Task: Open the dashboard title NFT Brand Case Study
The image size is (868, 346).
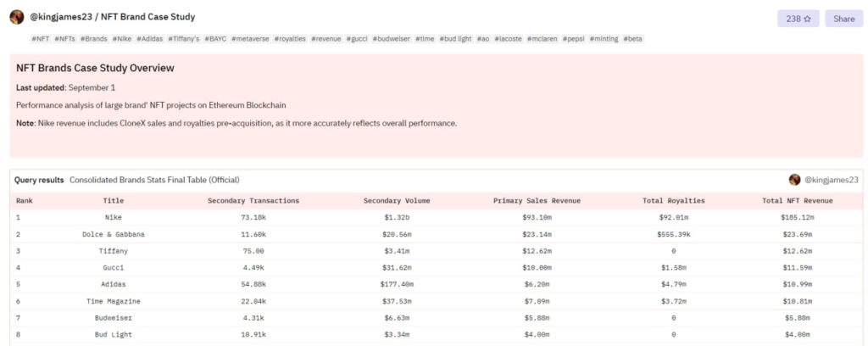Action: click(x=147, y=17)
